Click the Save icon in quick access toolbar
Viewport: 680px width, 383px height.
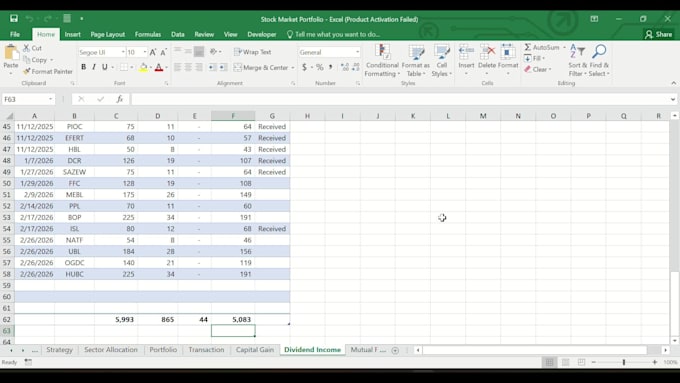point(14,19)
